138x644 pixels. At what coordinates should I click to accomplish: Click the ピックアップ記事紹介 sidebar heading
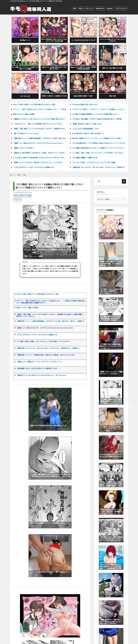click(105, 210)
